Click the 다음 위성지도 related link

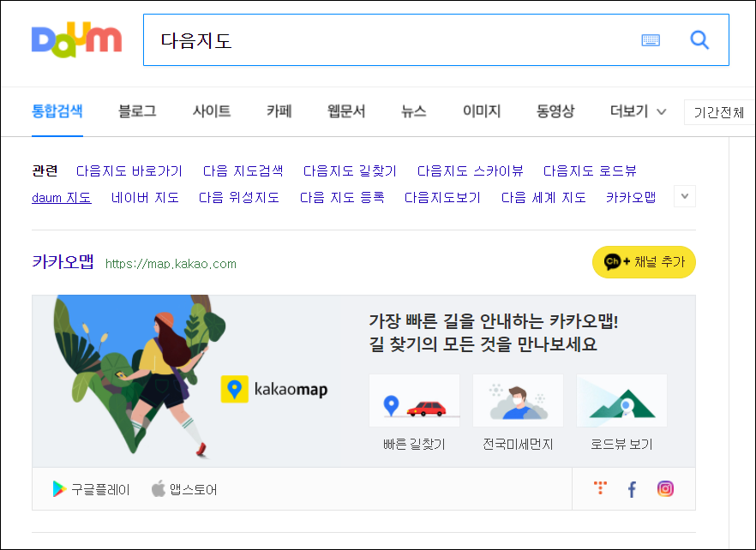coord(239,198)
